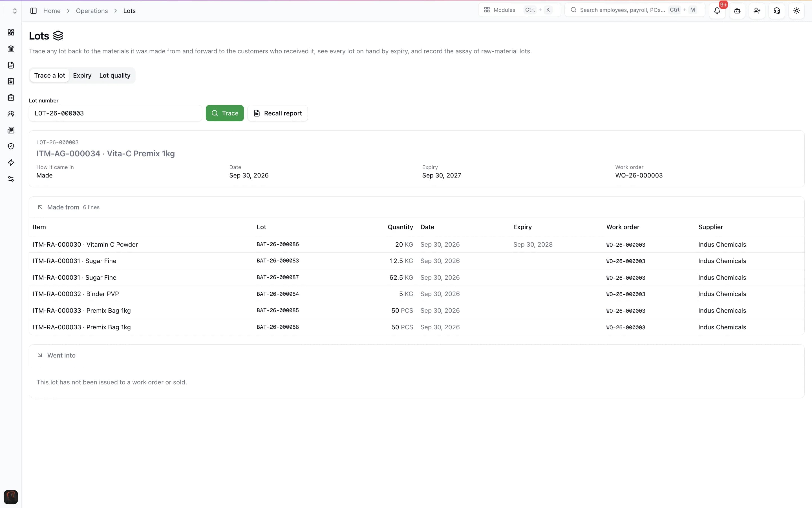Screen dimensions: 812x508
Task: Click lot BAT-26-000084
Action: point(278,294)
